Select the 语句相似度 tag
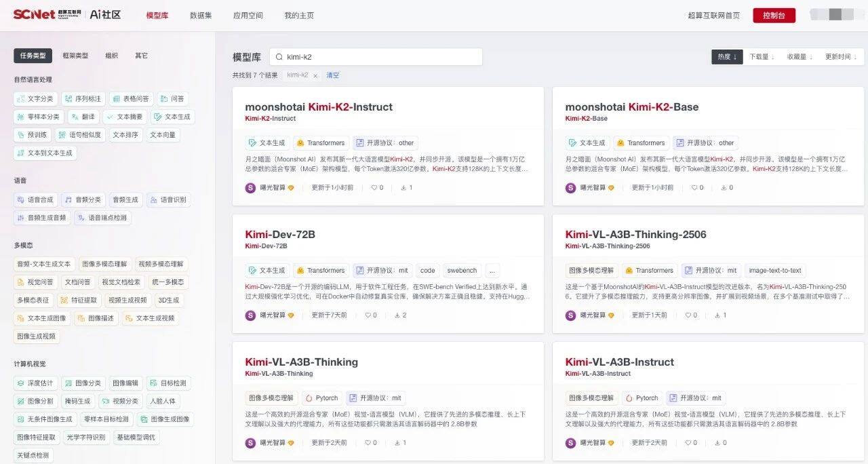This screenshot has width=868, height=464. pyautogui.click(x=80, y=135)
